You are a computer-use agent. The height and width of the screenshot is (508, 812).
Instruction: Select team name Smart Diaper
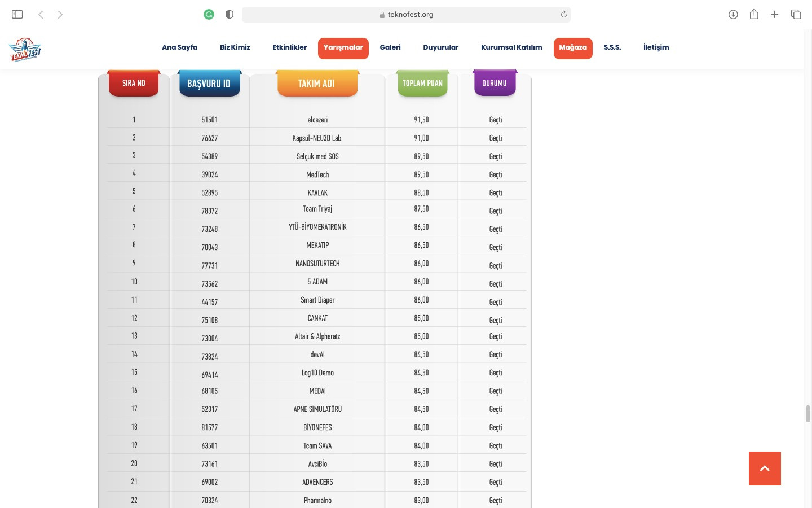317,300
